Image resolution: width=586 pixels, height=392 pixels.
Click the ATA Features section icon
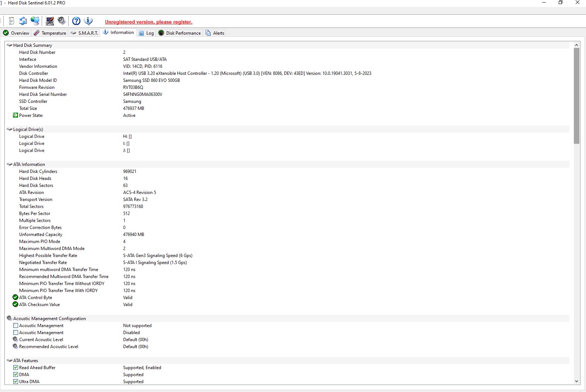(10, 361)
